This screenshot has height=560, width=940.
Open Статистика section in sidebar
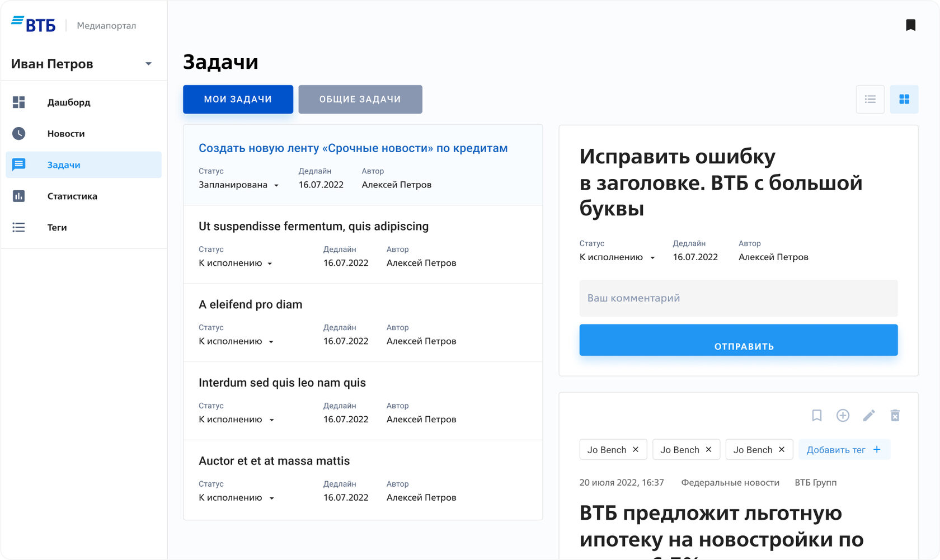tap(72, 196)
